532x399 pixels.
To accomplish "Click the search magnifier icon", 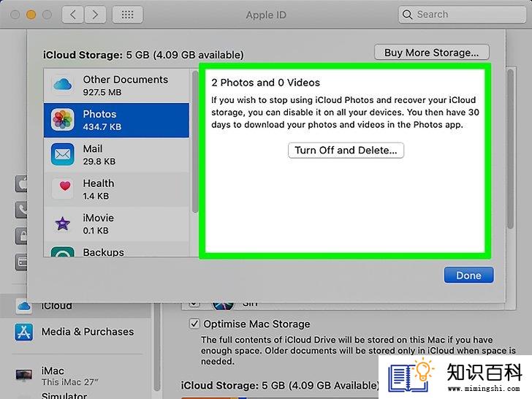I will (407, 15).
